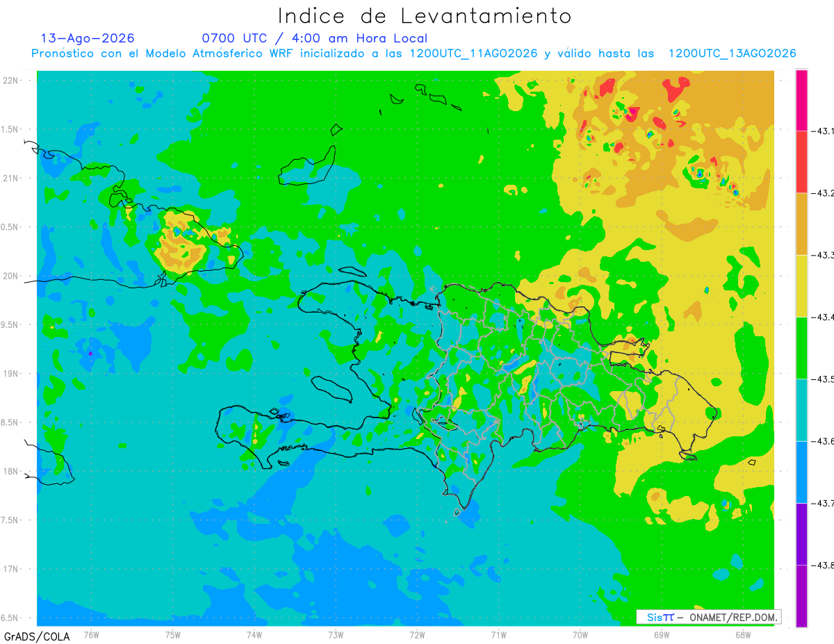This screenshot has width=834, height=644.
Task: Click the longitude label '74W'
Action: point(254,635)
